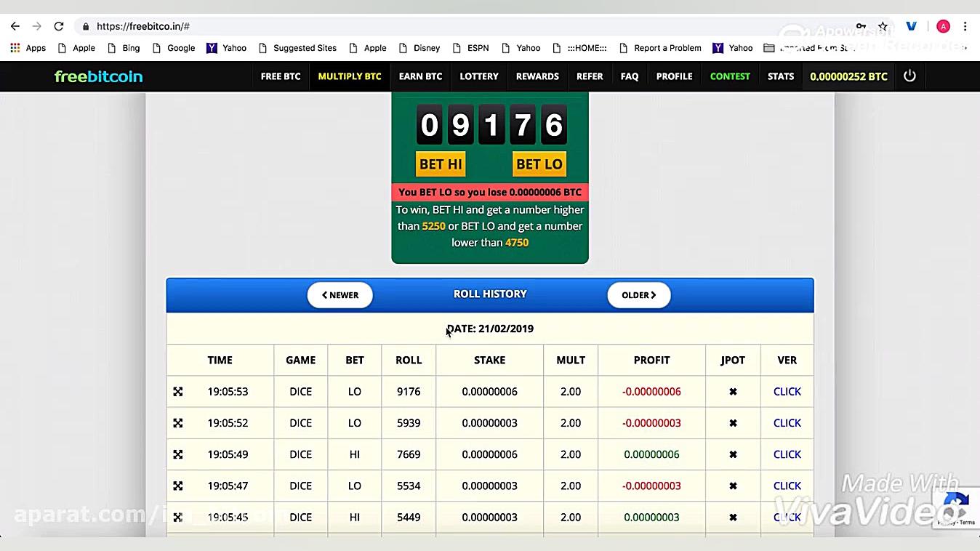Click the profit value for roll 7669
The height and width of the screenshot is (551, 980).
pyautogui.click(x=651, y=454)
